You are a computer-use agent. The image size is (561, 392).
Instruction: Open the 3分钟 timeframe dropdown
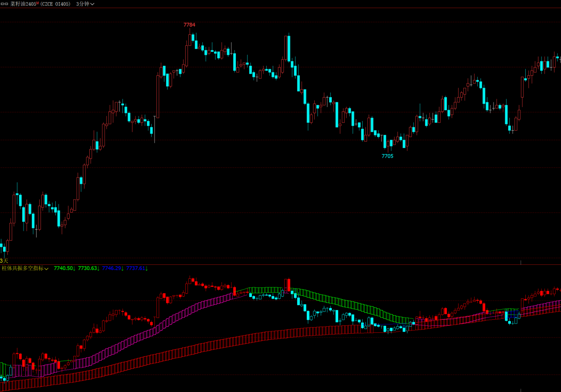pyautogui.click(x=85, y=4)
